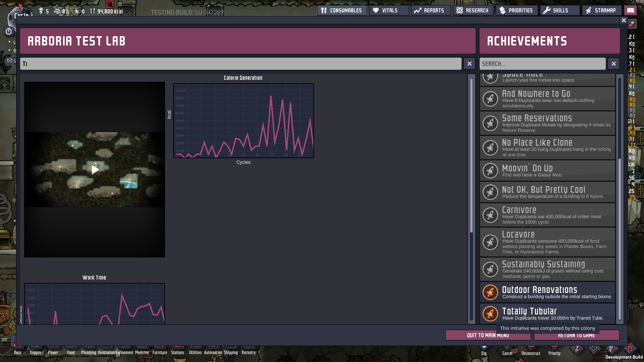Clear the colony name search field
Image resolution: width=644 pixels, height=362 pixels.
tap(469, 64)
